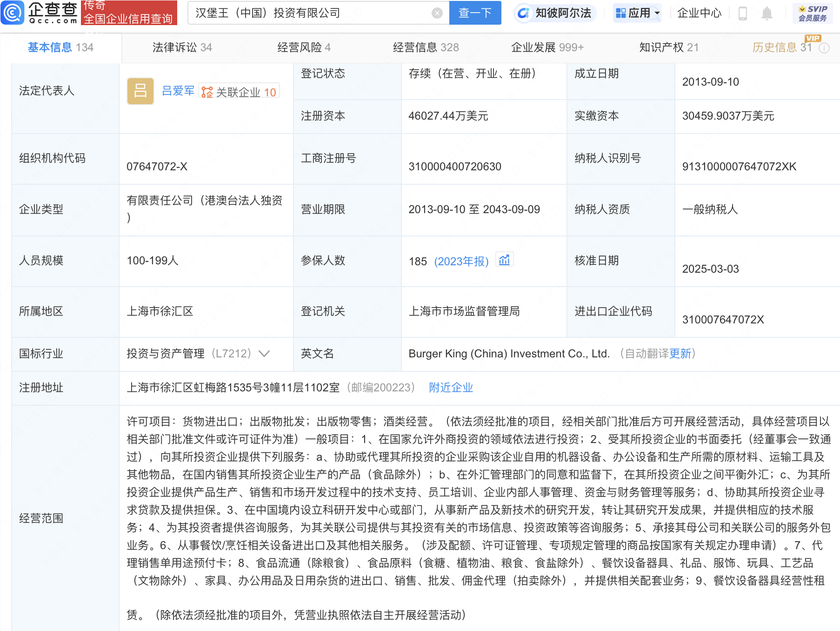Open the (2023年报) report link

pos(461,261)
